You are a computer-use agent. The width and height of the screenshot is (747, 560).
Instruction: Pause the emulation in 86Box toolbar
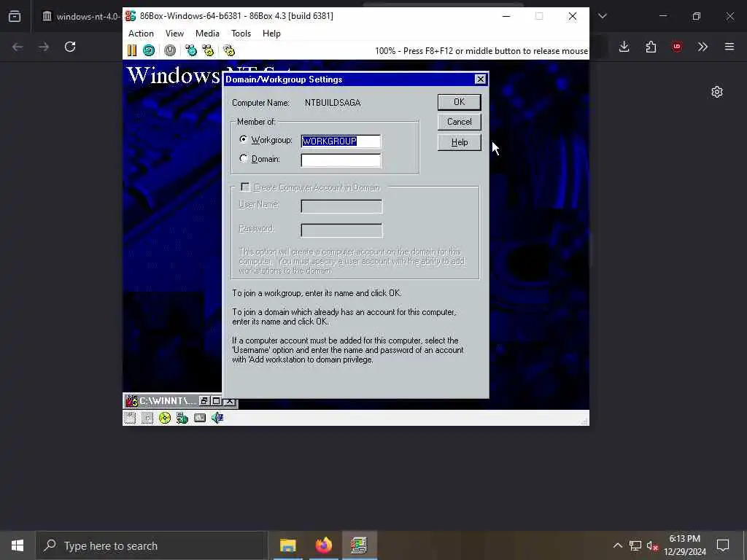(132, 50)
